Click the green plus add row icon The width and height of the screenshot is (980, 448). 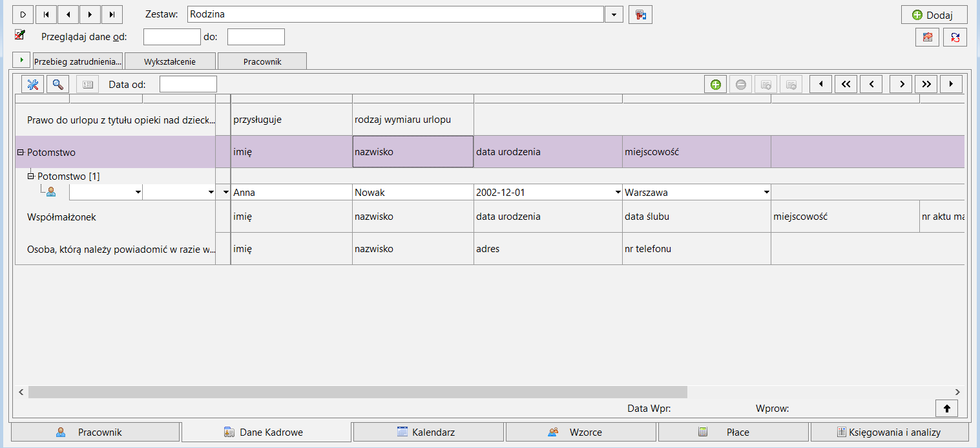(715, 84)
